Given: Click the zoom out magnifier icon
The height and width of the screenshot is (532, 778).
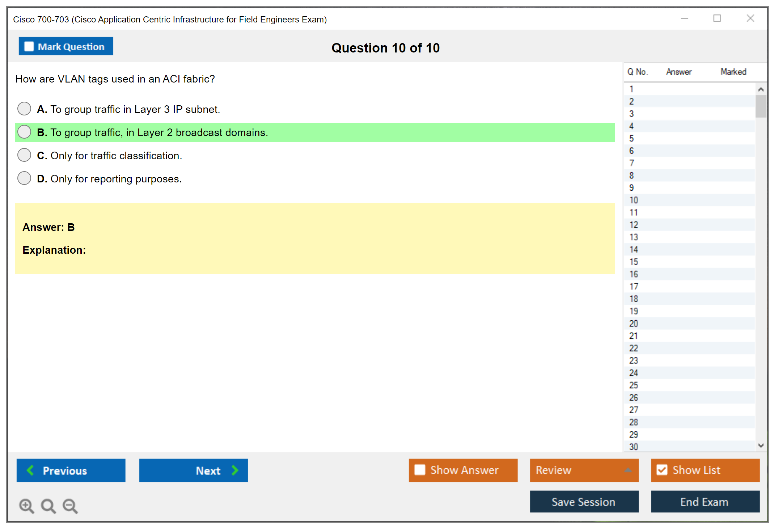Looking at the screenshot, I should tap(70, 506).
